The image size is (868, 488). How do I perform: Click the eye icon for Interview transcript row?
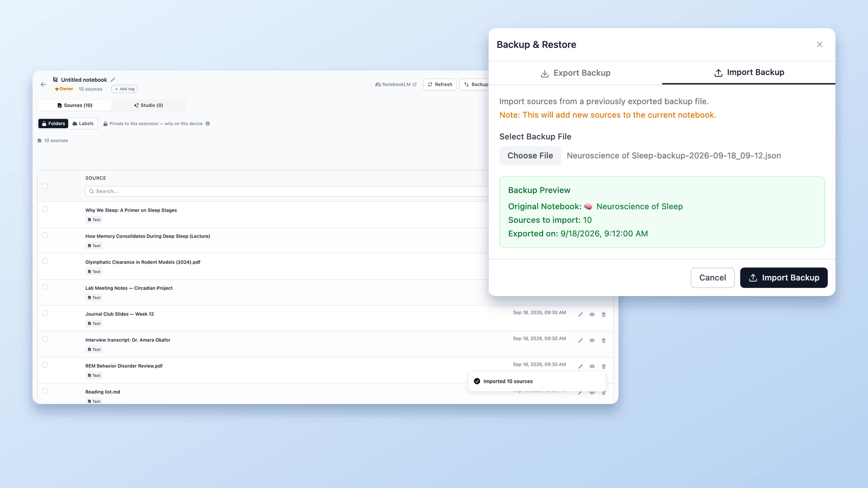pos(592,341)
